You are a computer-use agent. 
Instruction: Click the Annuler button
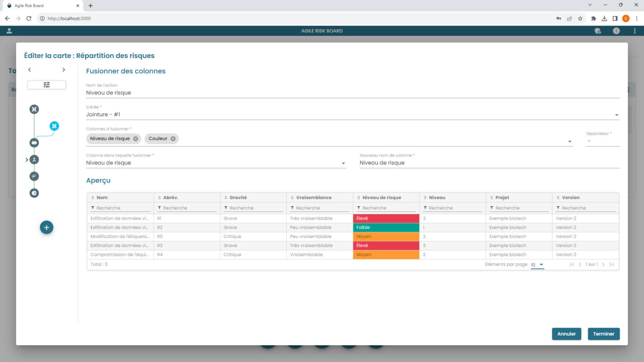pyautogui.click(x=566, y=334)
